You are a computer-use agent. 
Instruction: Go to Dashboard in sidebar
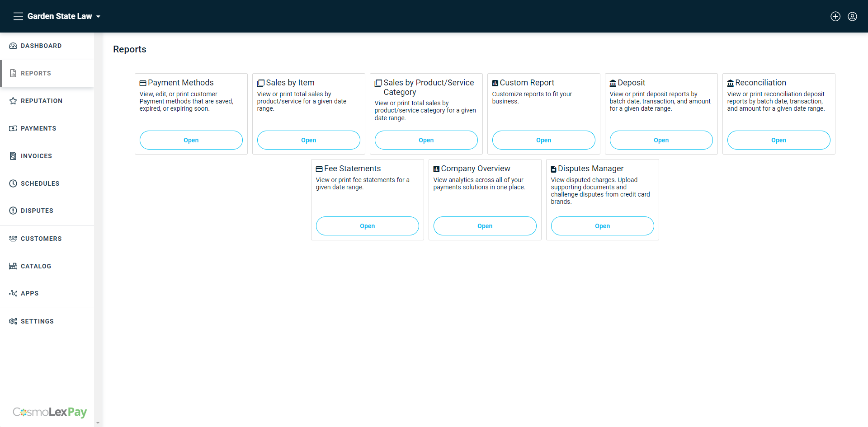[47, 46]
